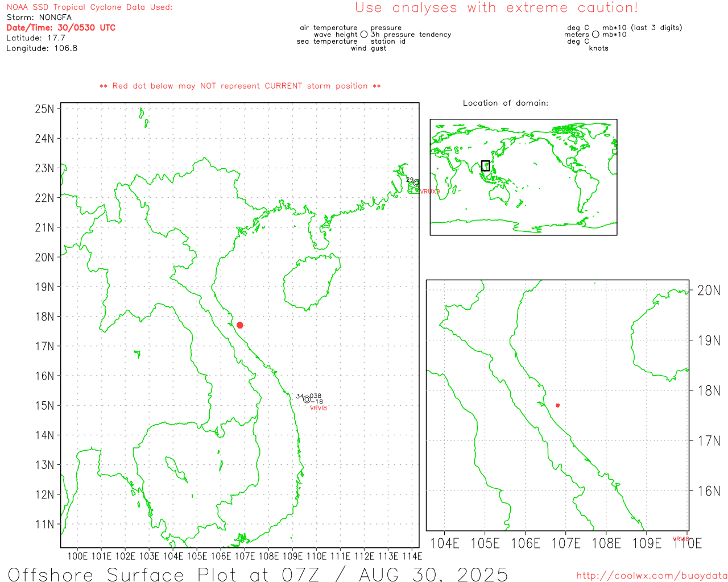This screenshot has width=728, height=582.
Task: Click Hainan island on the main map
Action: pos(312,282)
